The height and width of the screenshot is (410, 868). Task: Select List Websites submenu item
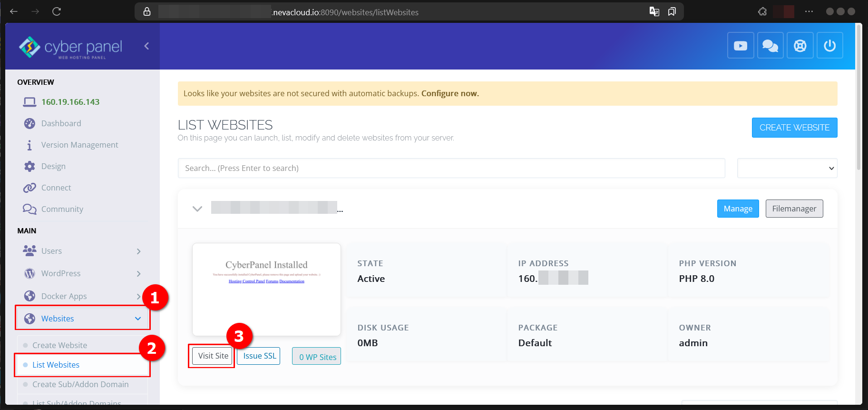[82, 365]
